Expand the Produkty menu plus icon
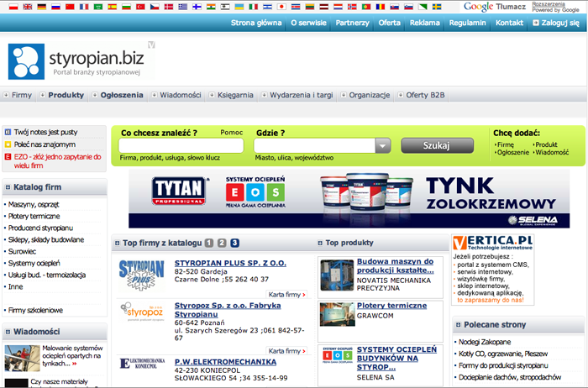 coord(43,95)
